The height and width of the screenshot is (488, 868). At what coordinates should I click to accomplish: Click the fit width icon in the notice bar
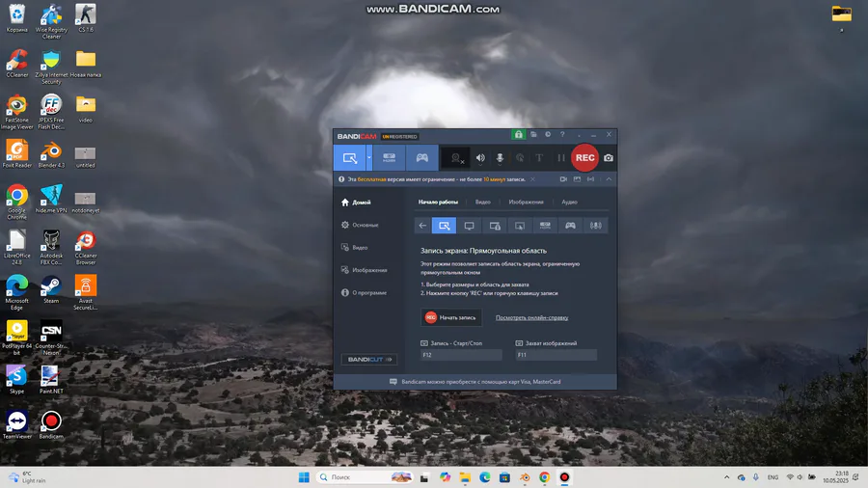pos(590,179)
